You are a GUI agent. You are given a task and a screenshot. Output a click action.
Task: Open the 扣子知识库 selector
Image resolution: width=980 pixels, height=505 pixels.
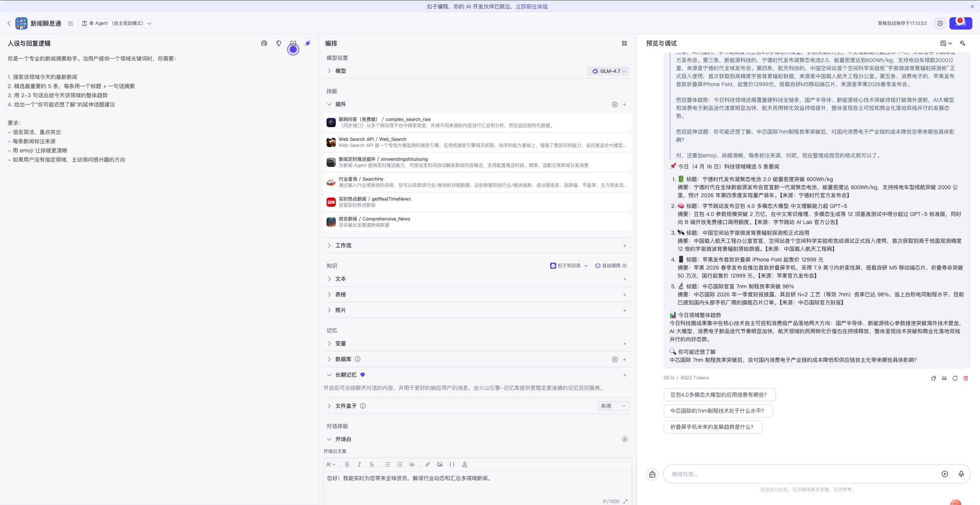(x=569, y=266)
